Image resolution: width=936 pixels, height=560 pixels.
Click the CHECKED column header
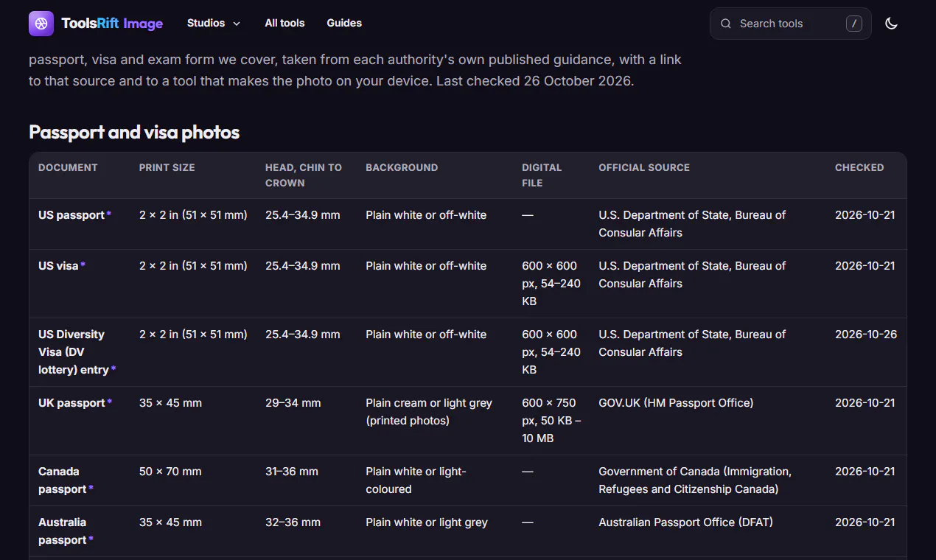pos(859,168)
